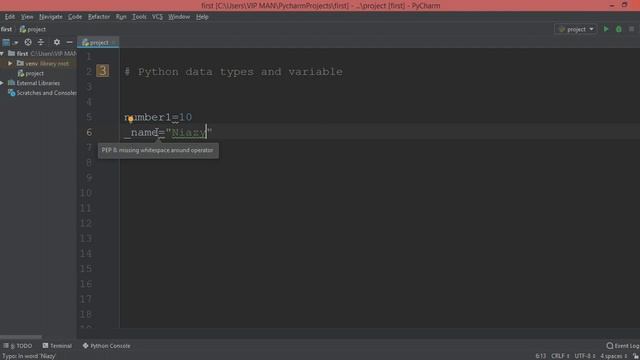Click the gray stop square in the toolbar
The width and height of the screenshot is (640, 360).
pyautogui.click(x=631, y=29)
